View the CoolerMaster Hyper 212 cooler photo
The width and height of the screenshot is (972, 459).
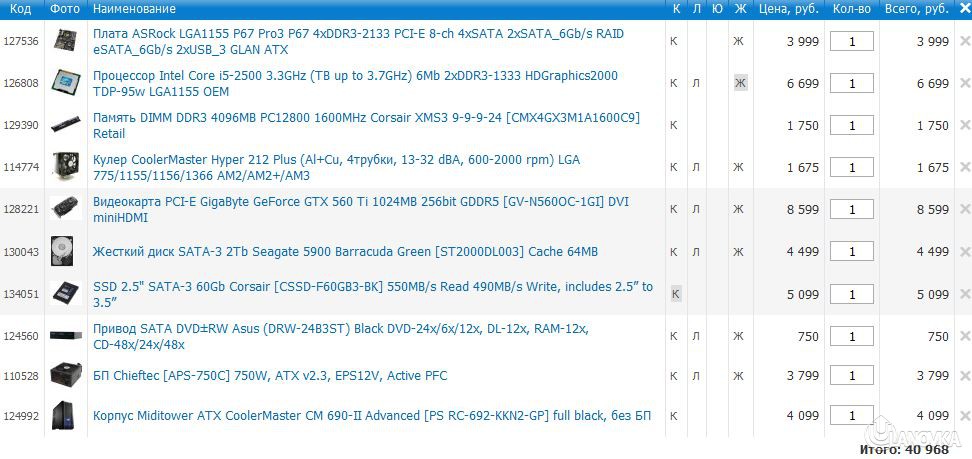point(66,167)
